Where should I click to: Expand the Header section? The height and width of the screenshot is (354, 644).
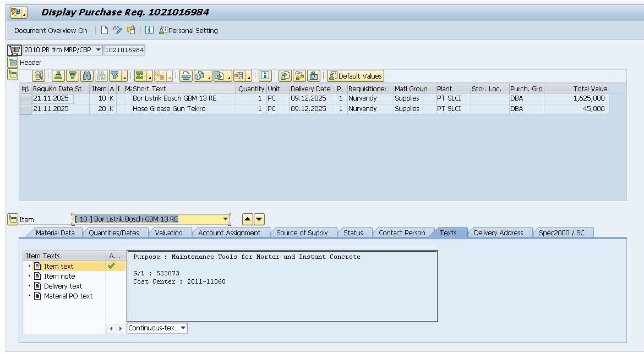(x=13, y=63)
